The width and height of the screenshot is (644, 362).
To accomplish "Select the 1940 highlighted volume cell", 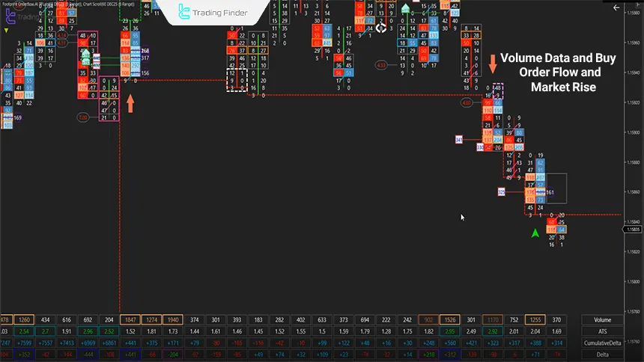I will click(173, 319).
